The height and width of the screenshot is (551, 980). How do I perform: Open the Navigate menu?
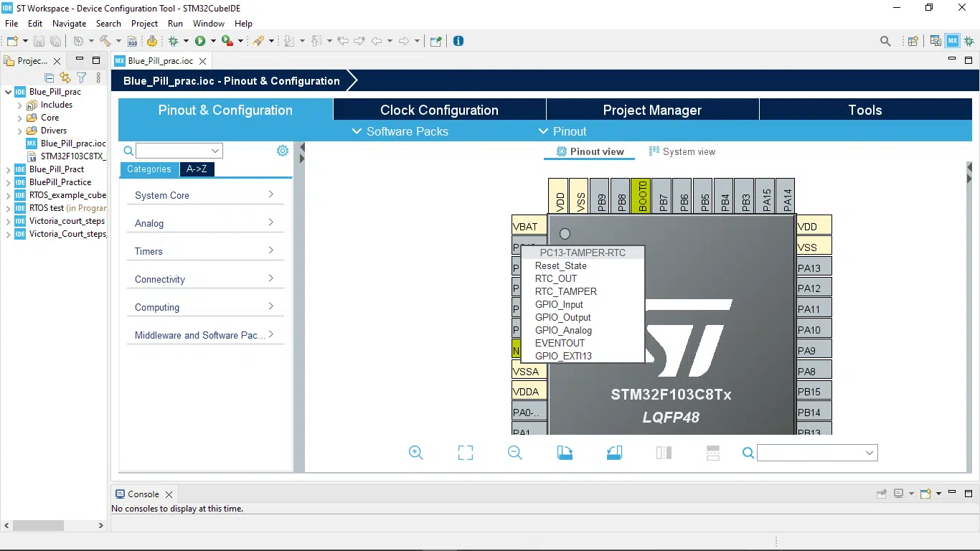69,24
